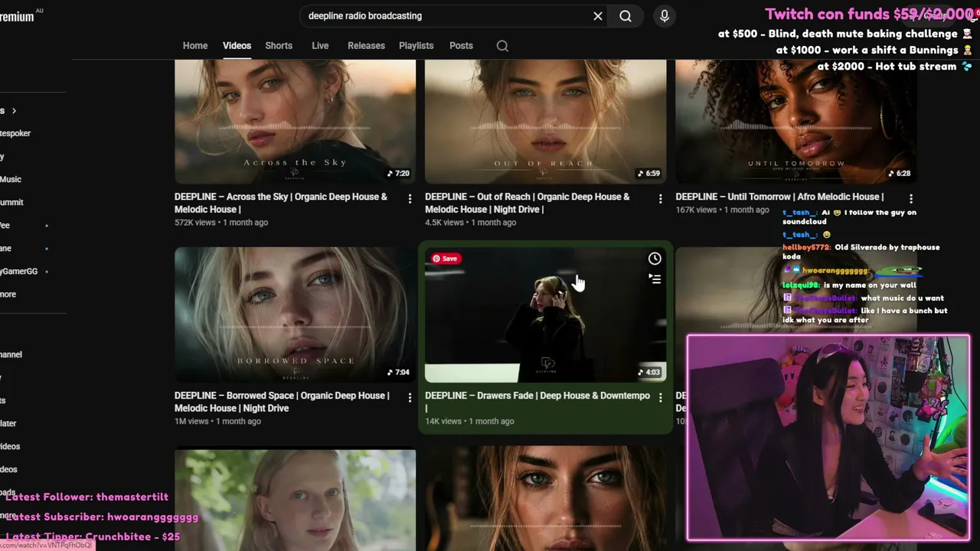The image size is (980, 551).
Task: Click the '572K views • 1 month ago' text
Action: [x=221, y=223]
